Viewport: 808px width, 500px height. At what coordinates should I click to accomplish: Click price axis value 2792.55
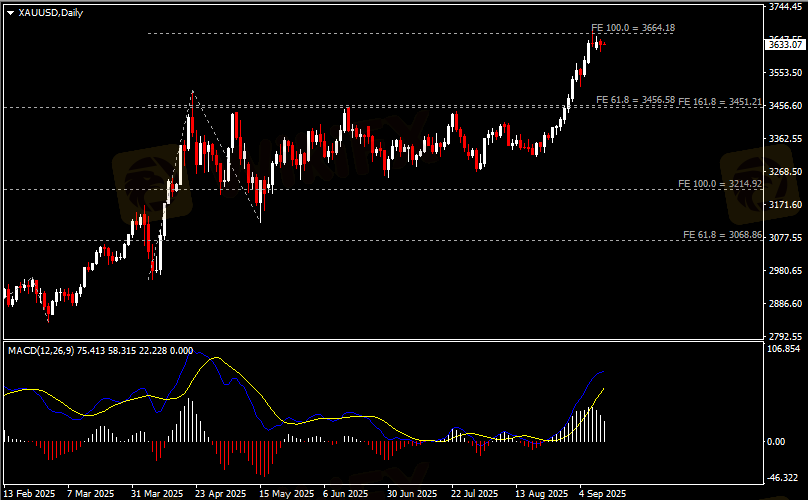click(785, 337)
